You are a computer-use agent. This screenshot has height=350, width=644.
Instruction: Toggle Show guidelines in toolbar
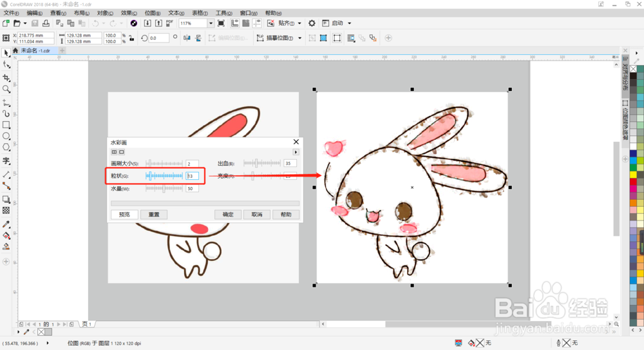click(257, 23)
